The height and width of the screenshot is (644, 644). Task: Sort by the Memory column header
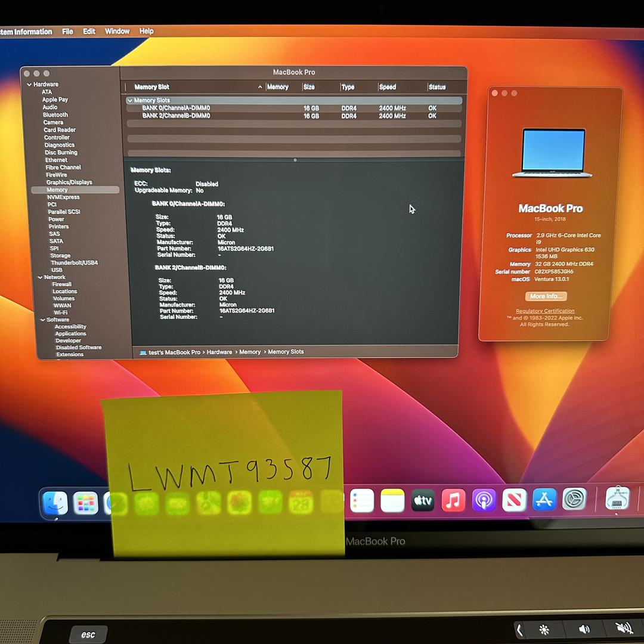278,87
